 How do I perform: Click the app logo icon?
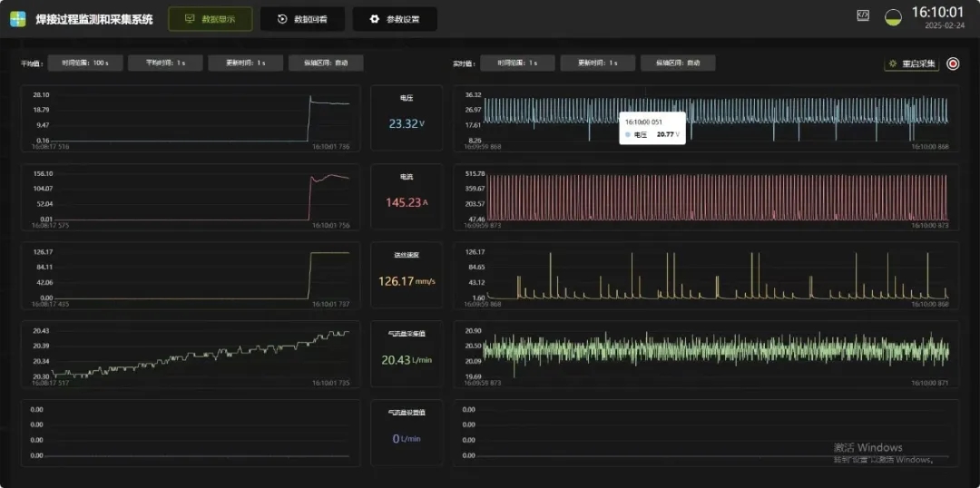pos(18,19)
